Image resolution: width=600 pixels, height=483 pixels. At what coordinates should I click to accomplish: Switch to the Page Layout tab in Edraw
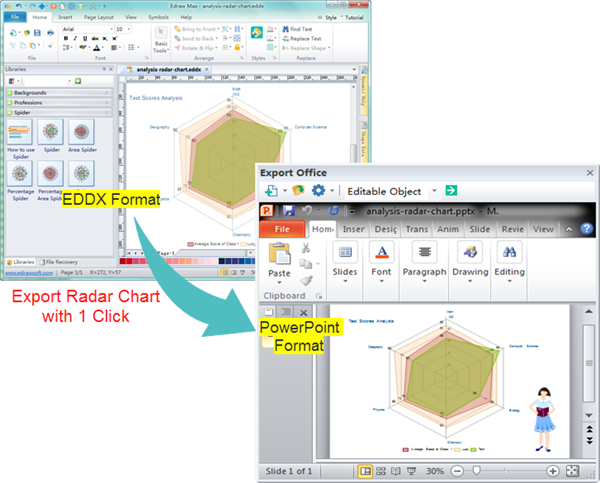pos(99,17)
